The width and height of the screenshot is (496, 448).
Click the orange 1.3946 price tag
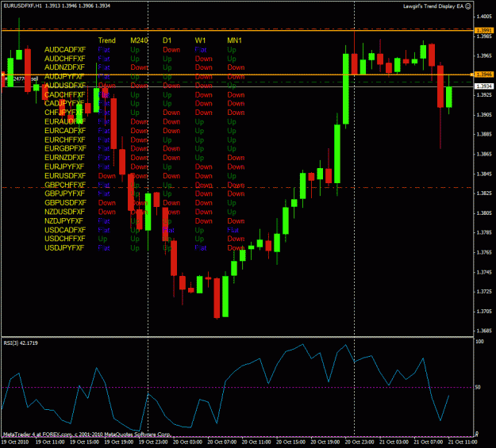pyautogui.click(x=484, y=75)
